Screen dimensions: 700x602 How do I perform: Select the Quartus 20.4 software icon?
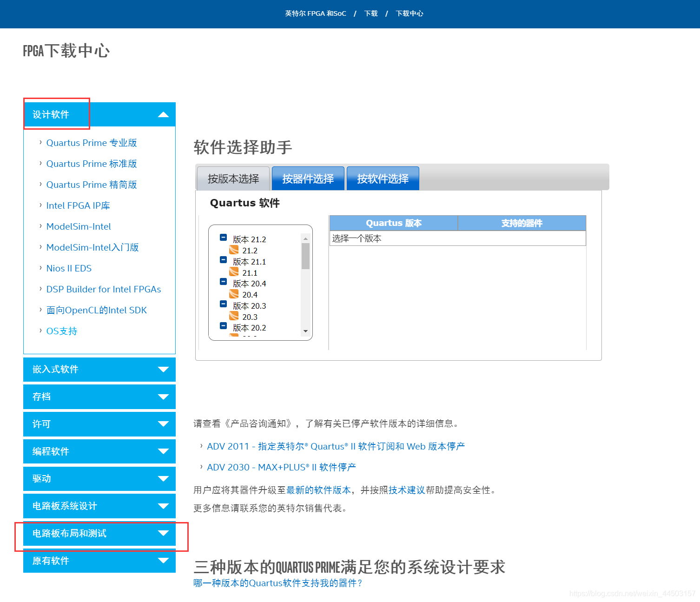[234, 294]
